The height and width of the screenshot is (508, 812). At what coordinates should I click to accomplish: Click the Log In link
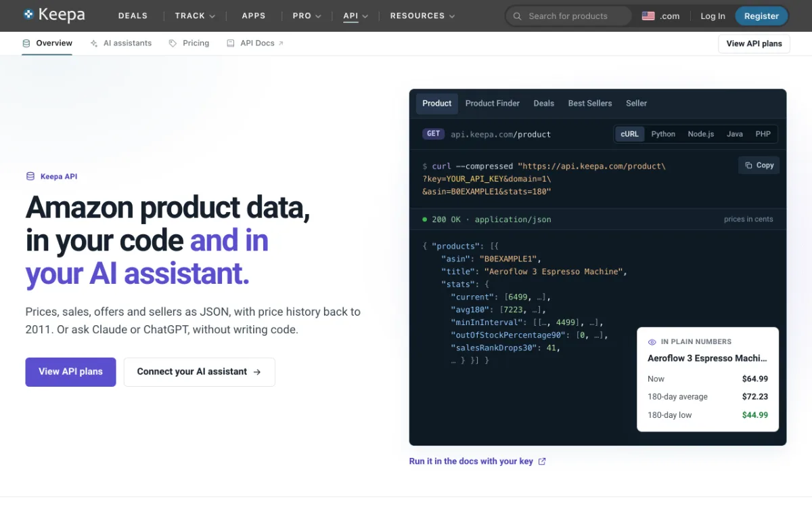pyautogui.click(x=713, y=16)
